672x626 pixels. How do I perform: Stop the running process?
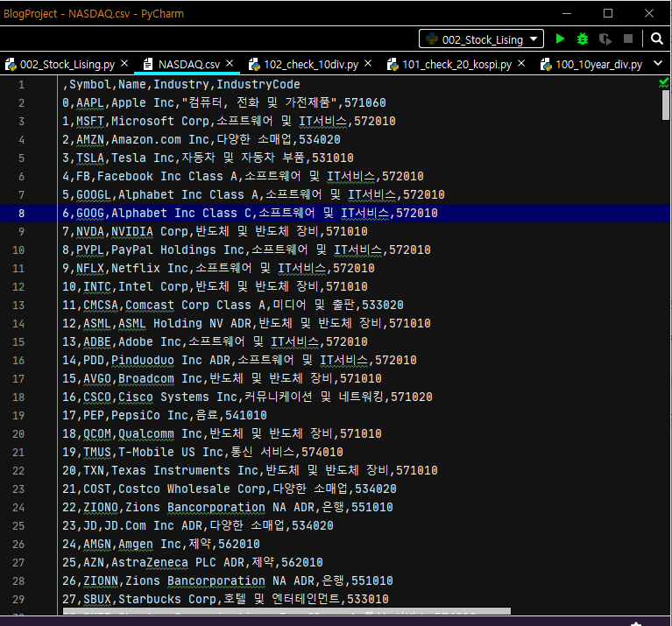[628, 39]
